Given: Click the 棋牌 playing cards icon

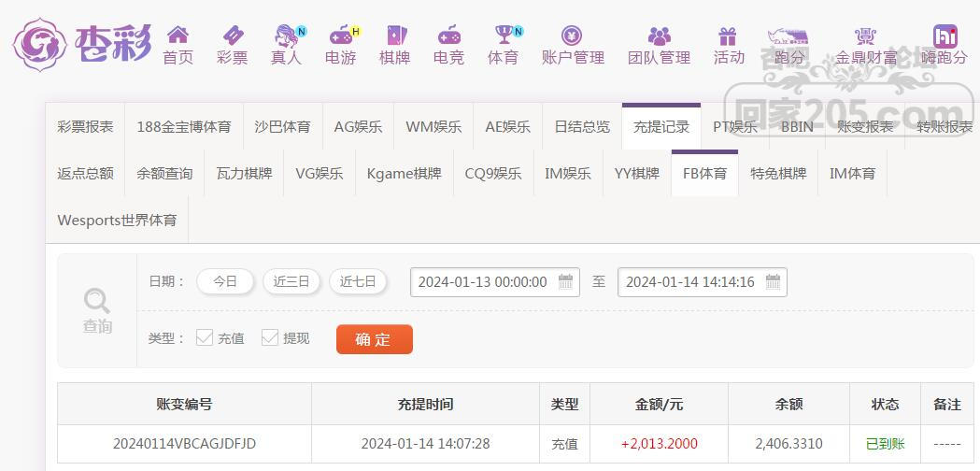Looking at the screenshot, I should (395, 36).
